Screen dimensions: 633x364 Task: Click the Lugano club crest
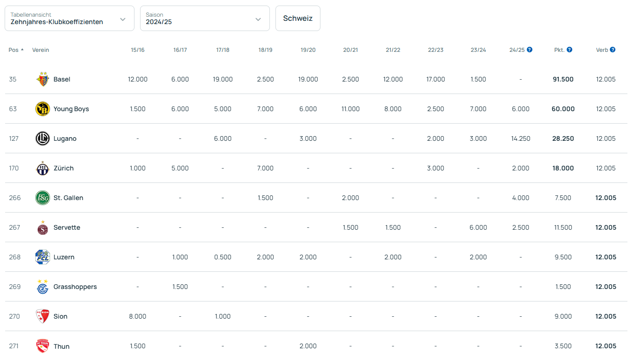(x=43, y=138)
